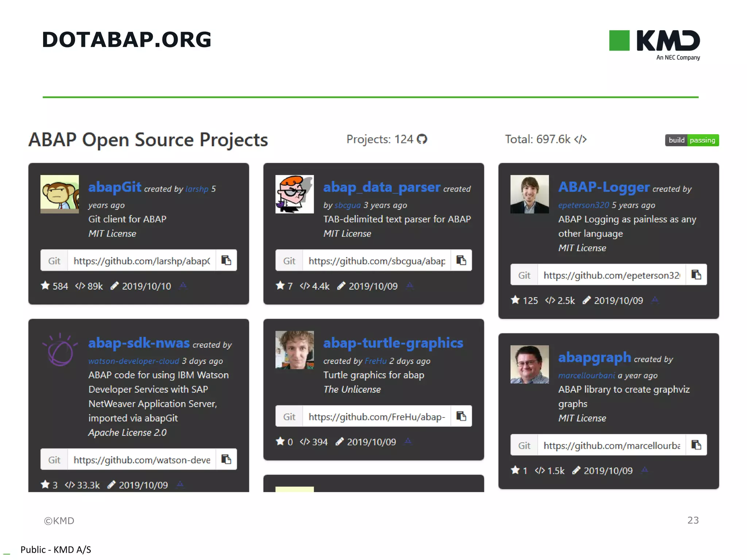Click the pencil icon beside 2019/10/10
This screenshot has height=560, width=747.
click(115, 286)
